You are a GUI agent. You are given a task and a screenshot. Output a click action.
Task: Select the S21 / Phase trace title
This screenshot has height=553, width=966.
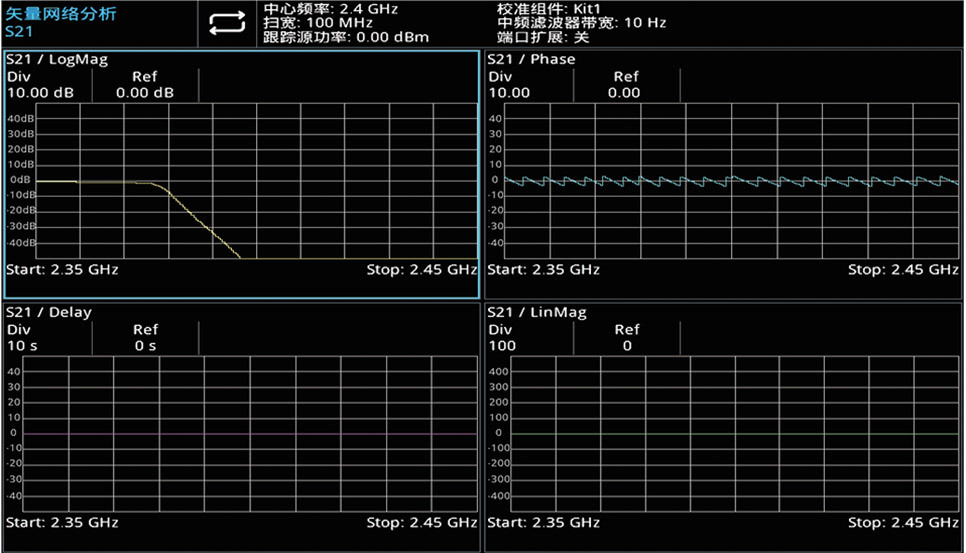pyautogui.click(x=531, y=60)
